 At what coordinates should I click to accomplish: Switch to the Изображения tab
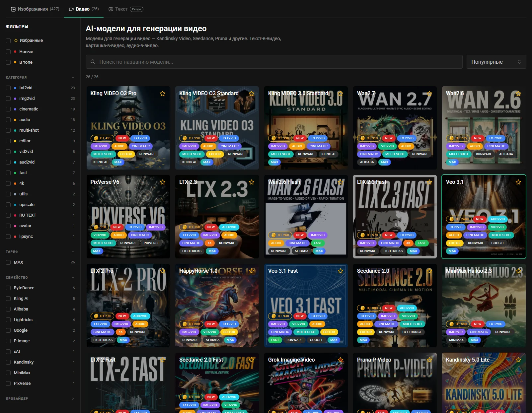coord(35,9)
